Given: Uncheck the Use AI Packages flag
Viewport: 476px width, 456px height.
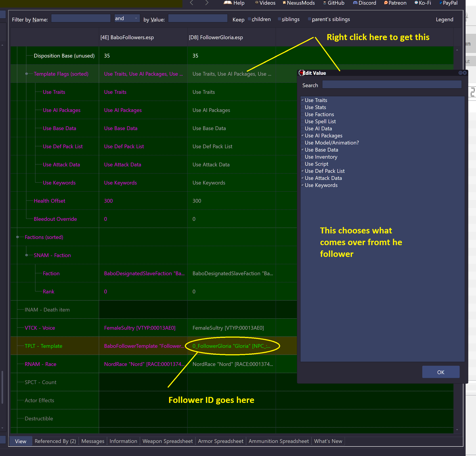Looking at the screenshot, I should coord(303,135).
